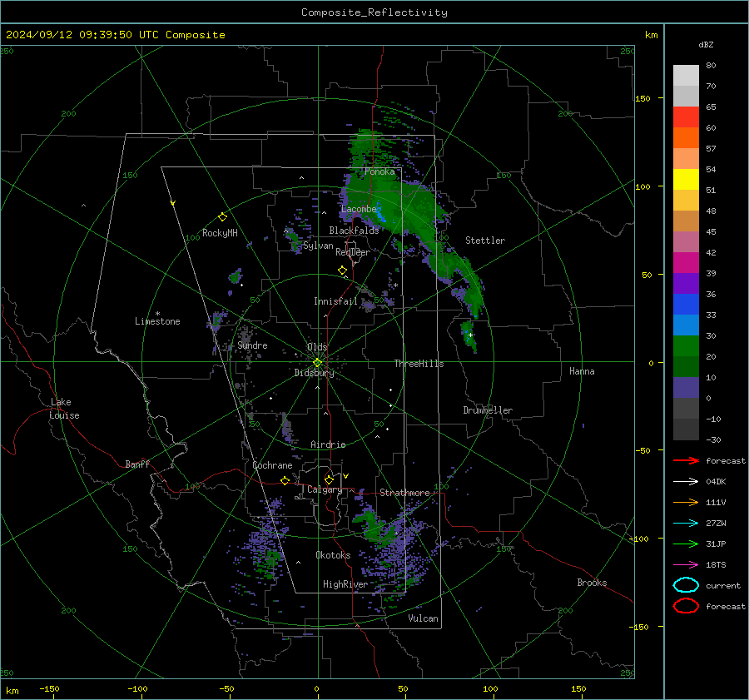
Task: Click the Sylvan town label
Action: [x=318, y=246]
